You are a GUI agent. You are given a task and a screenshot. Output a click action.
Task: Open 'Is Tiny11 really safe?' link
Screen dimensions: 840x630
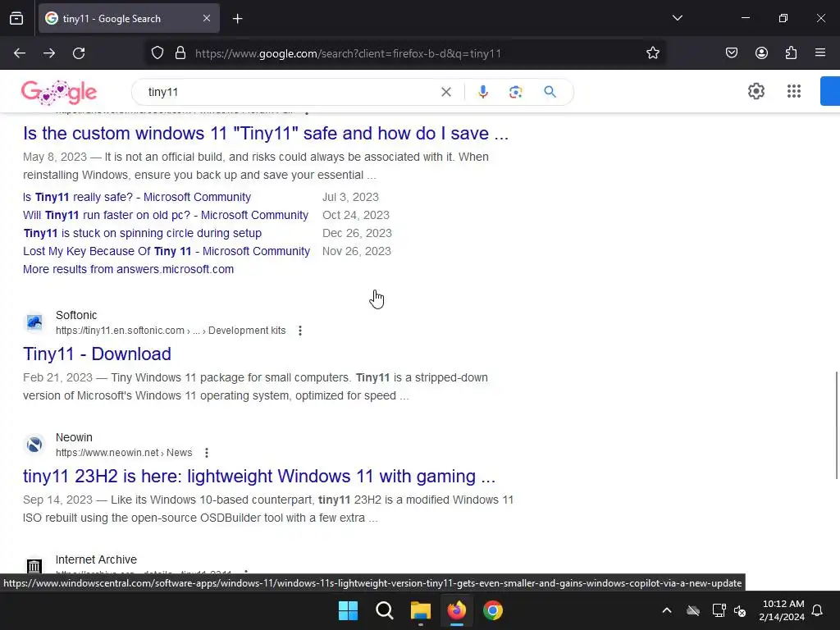pos(137,197)
